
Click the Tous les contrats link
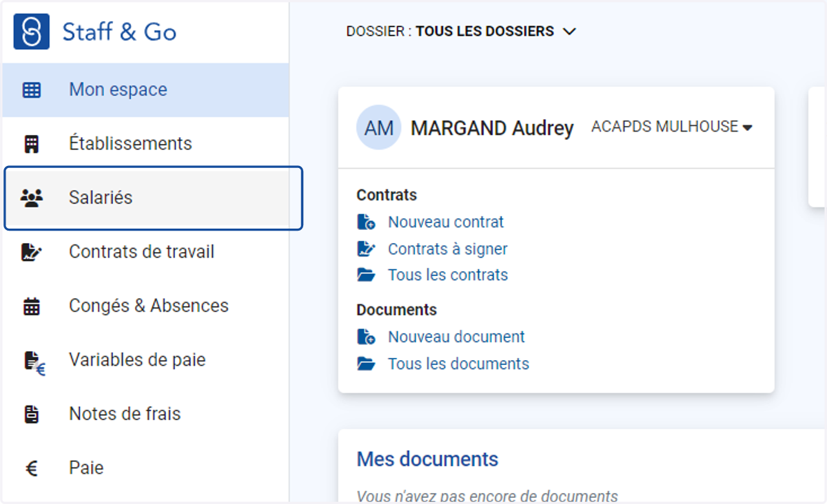(448, 275)
